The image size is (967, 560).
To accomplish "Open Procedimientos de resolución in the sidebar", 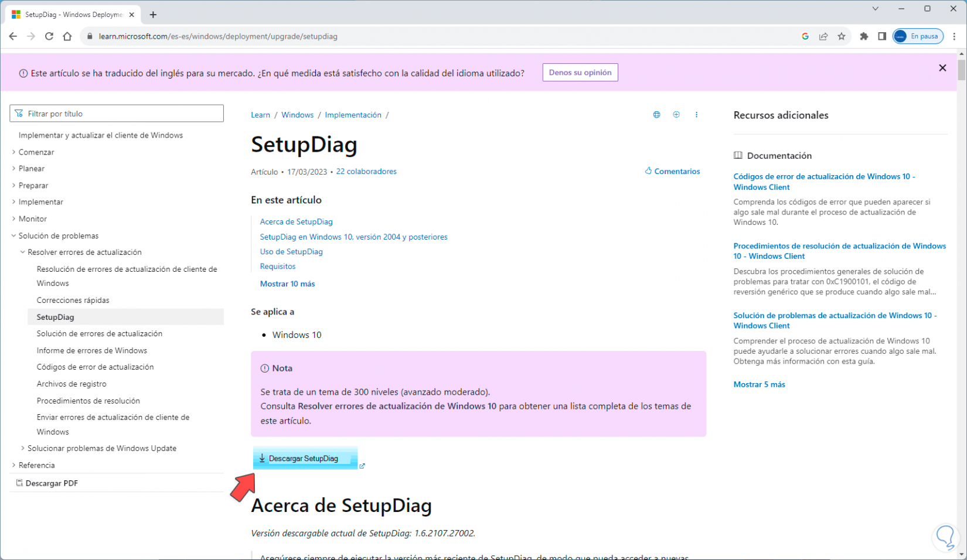I will click(88, 401).
